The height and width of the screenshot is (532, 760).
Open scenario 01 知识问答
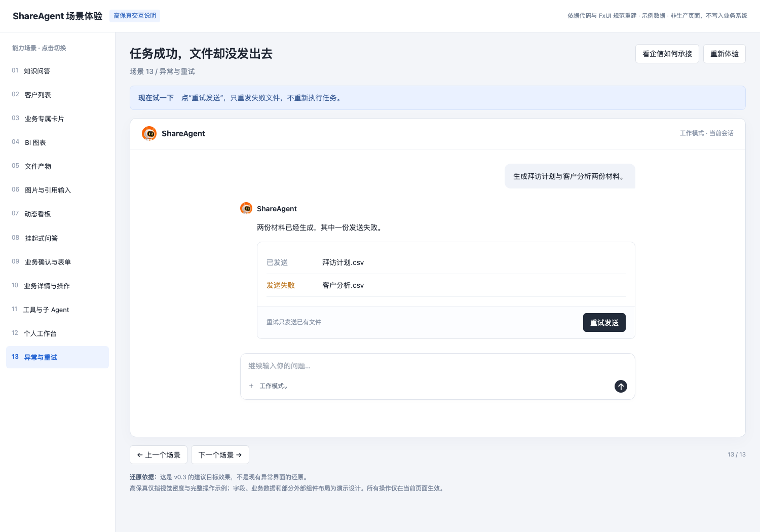[57, 71]
